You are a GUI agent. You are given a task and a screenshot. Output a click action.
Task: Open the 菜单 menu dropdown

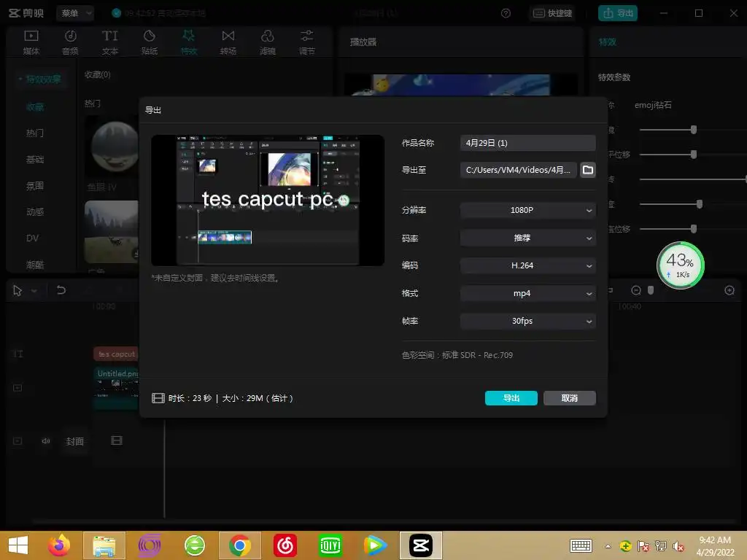coord(75,13)
